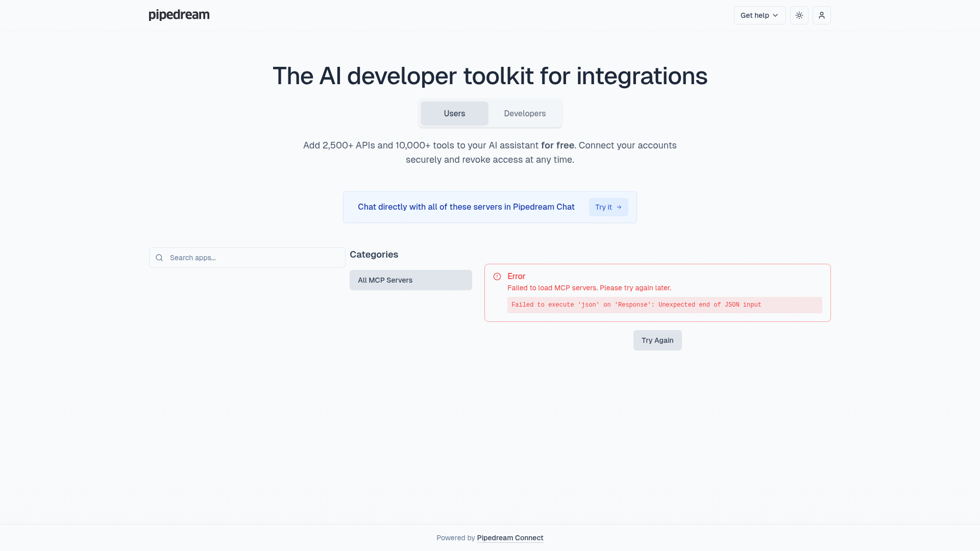The width and height of the screenshot is (980, 551).
Task: Click the Pipedream Chat banner text
Action: coord(466,207)
